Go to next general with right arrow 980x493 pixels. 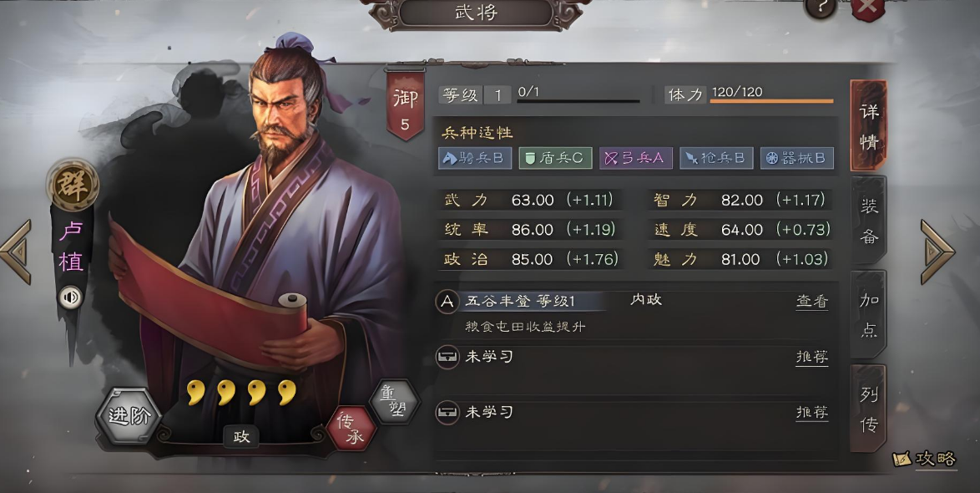click(937, 252)
